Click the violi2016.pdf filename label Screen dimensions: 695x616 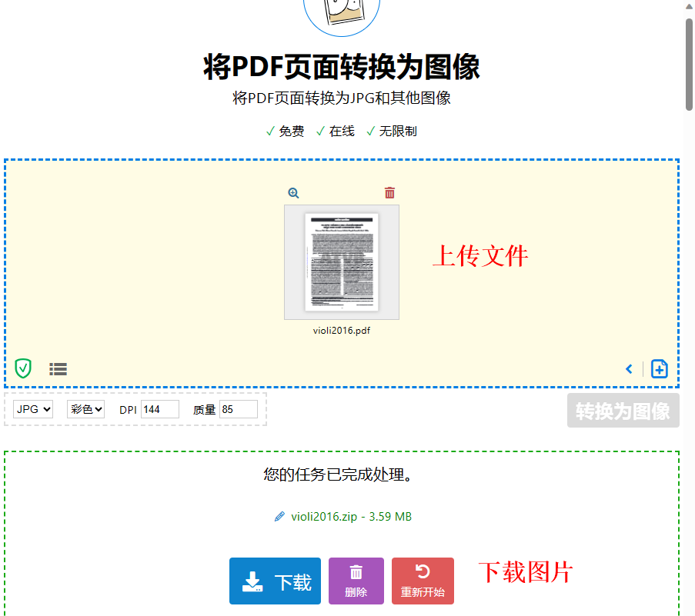coord(341,331)
